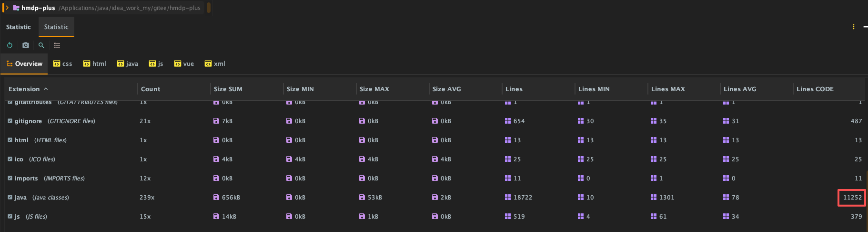Click the refresh statistics icon
Viewport: 868px width, 232px height.
point(10,45)
